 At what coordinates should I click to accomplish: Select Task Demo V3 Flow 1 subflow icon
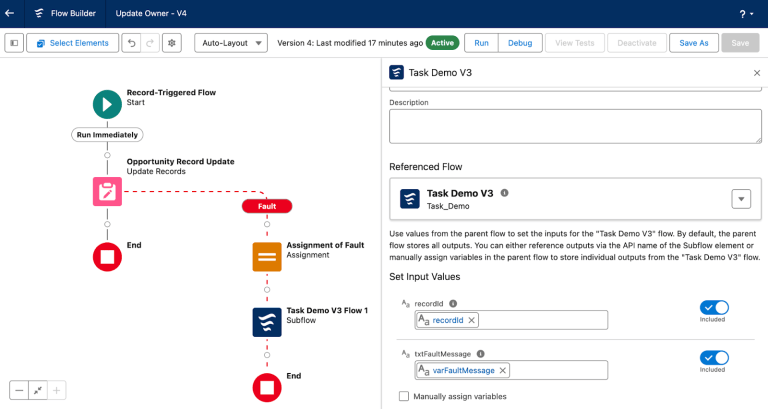click(x=267, y=322)
